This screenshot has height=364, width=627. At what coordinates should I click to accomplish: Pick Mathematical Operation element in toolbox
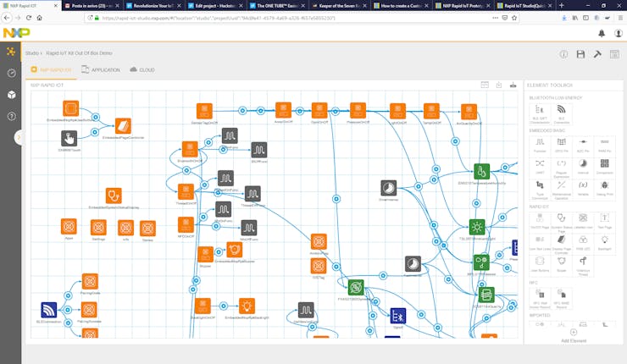(562, 190)
